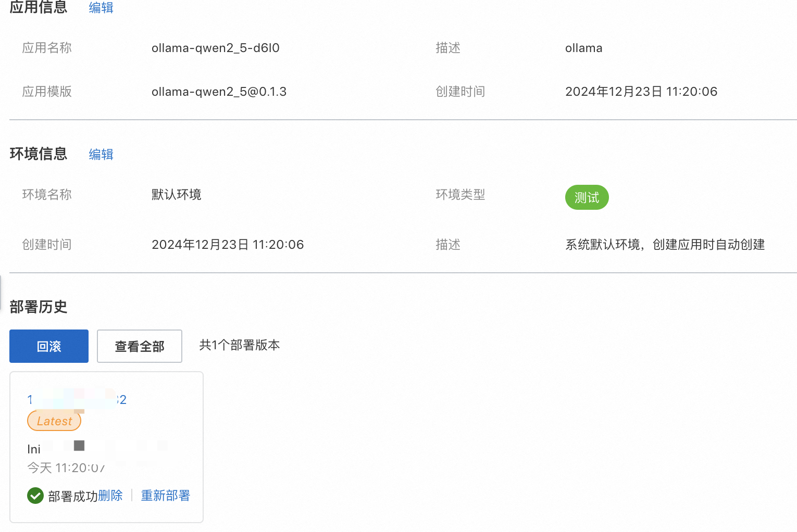Image resolution: width=797 pixels, height=532 pixels.
Task: Click the text 共1个部署版本
Action: point(240,345)
